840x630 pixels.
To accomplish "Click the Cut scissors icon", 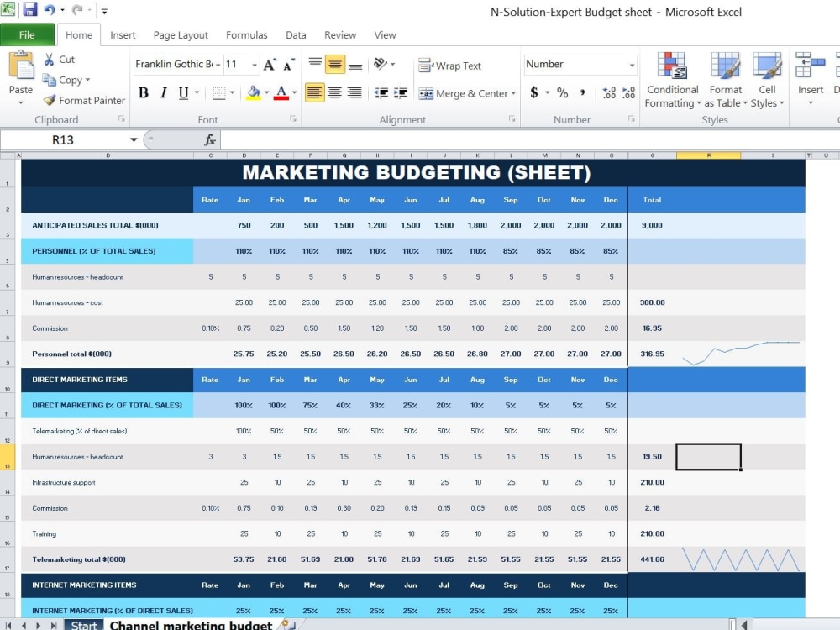I will (50, 60).
